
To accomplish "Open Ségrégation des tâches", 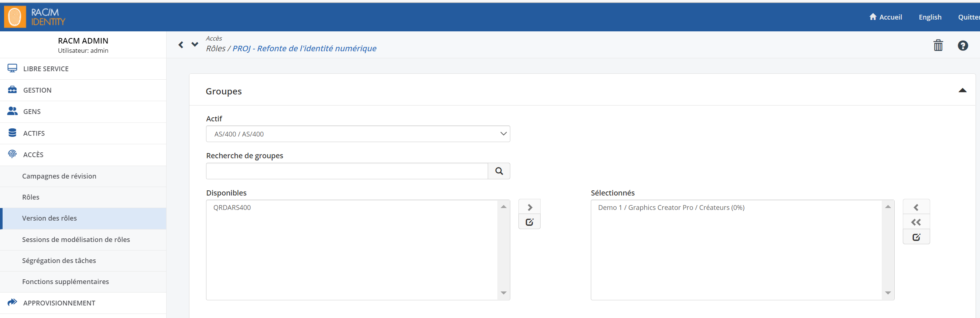I will pyautogui.click(x=83, y=260).
